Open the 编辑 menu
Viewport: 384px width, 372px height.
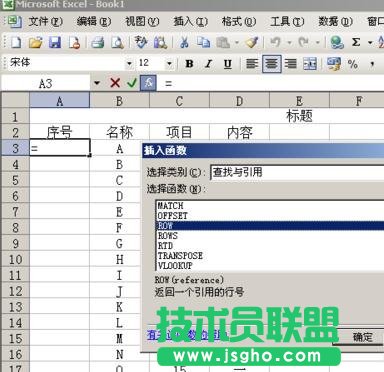click(x=94, y=22)
